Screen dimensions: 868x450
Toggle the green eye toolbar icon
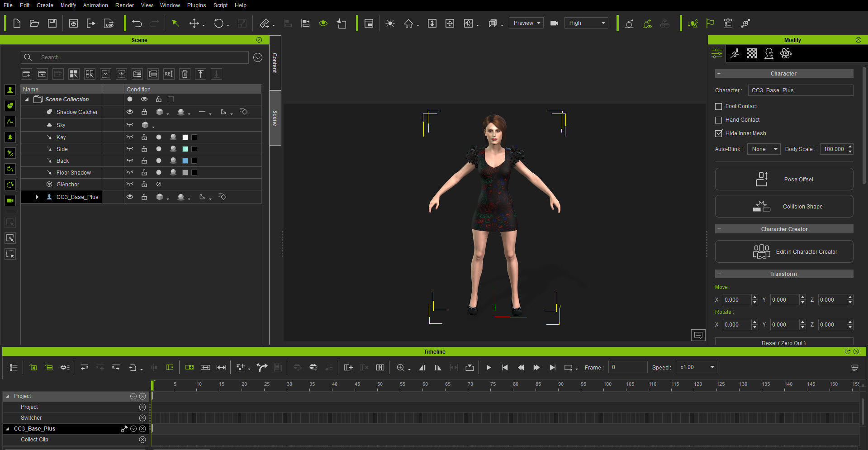click(x=323, y=23)
